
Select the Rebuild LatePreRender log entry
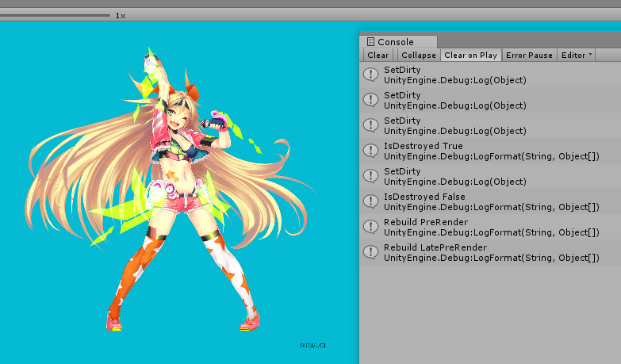[490, 252]
